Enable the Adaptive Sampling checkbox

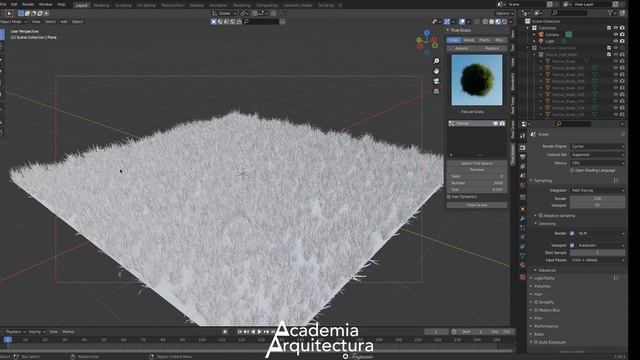[x=540, y=216]
